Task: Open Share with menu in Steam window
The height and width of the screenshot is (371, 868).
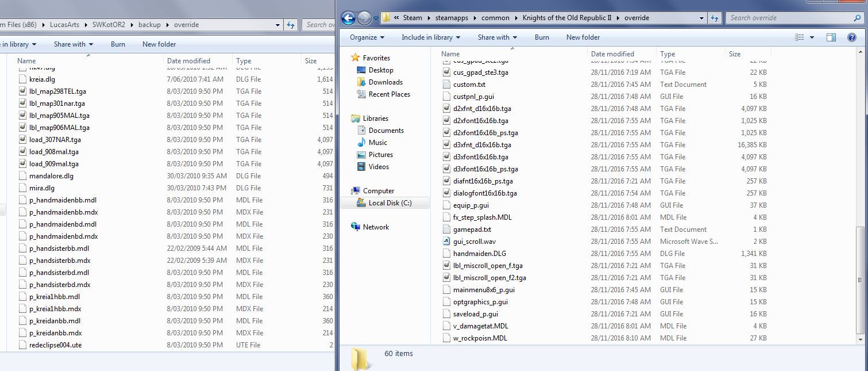Action: (497, 37)
